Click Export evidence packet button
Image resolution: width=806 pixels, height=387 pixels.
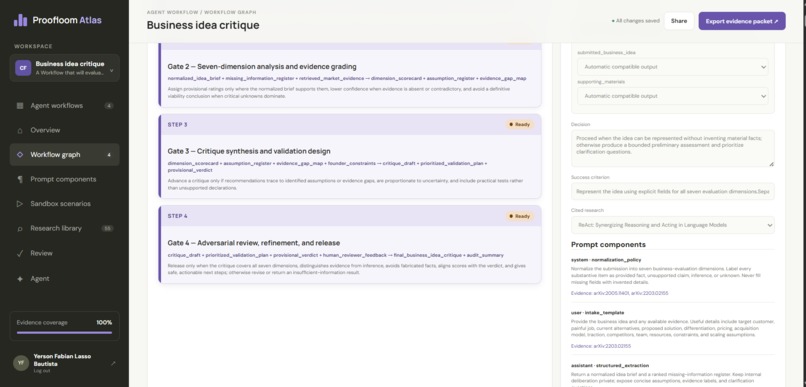(x=742, y=21)
